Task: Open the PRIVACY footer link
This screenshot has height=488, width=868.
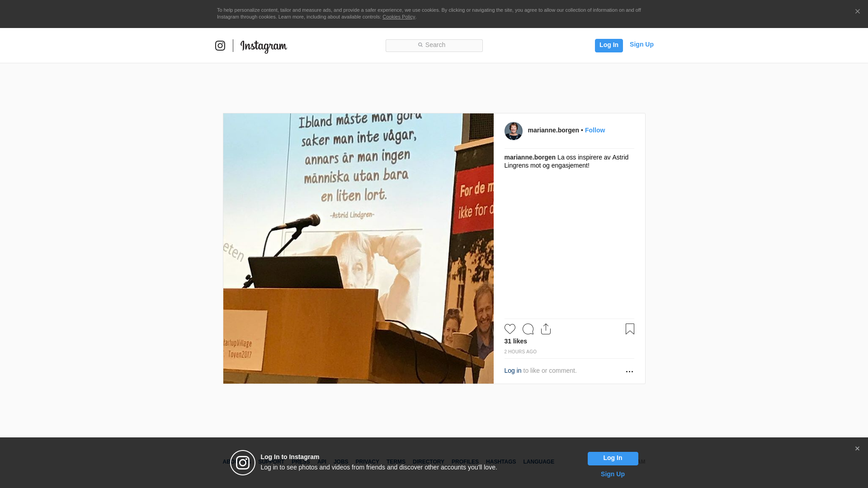Action: point(367,462)
